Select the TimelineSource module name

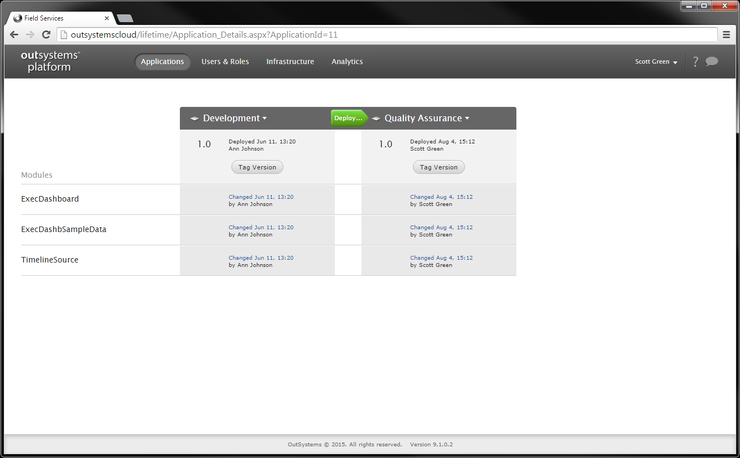pos(50,260)
